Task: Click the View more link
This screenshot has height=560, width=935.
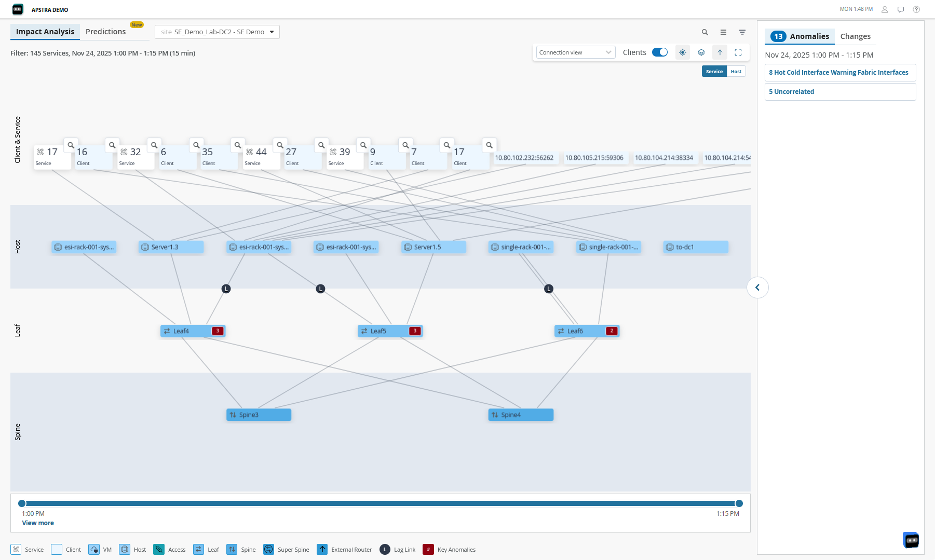Action: (x=38, y=523)
